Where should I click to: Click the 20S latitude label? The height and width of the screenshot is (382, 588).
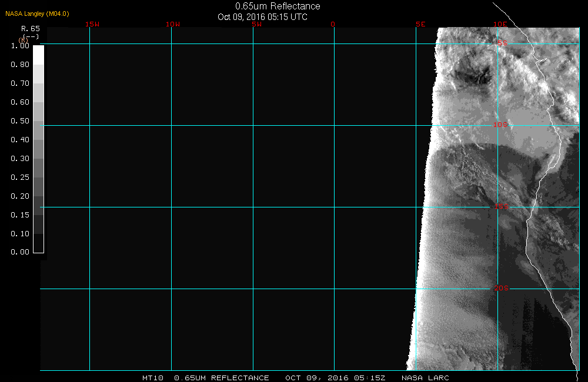pos(502,288)
